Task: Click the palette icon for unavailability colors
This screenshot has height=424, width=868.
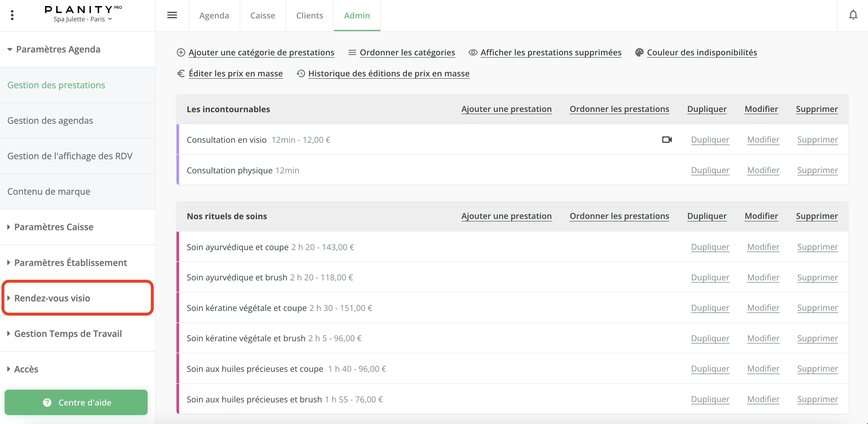Action: 639,52
